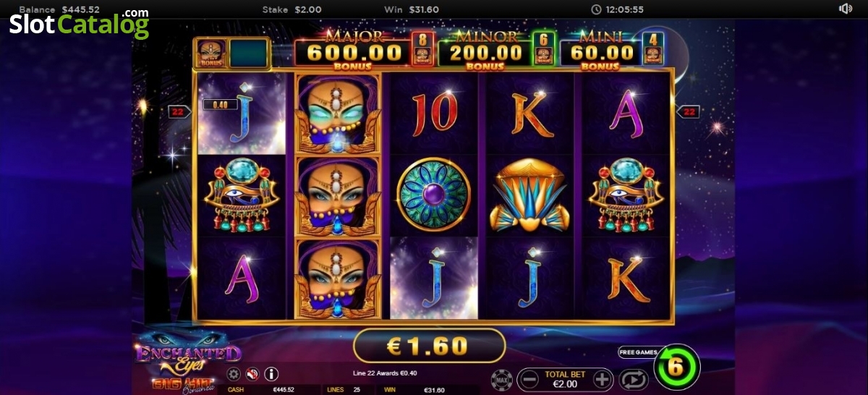Increase total bet with plus button
This screenshot has height=395, width=868.
tap(603, 378)
